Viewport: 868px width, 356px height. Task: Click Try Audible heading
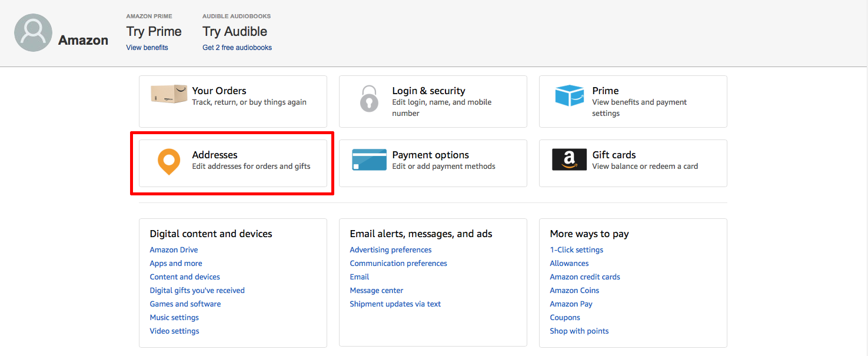(x=235, y=31)
